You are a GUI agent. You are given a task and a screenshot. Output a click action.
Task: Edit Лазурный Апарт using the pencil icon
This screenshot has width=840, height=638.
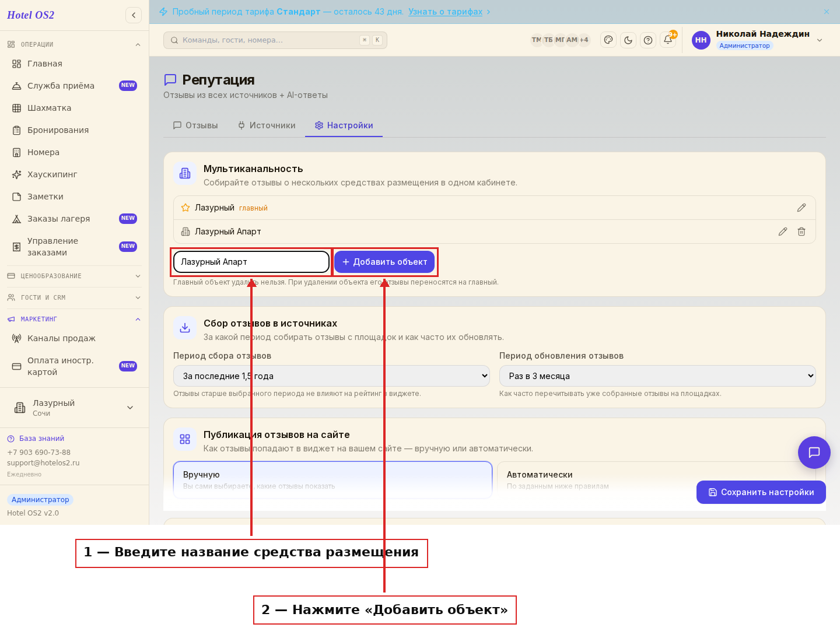click(x=783, y=232)
